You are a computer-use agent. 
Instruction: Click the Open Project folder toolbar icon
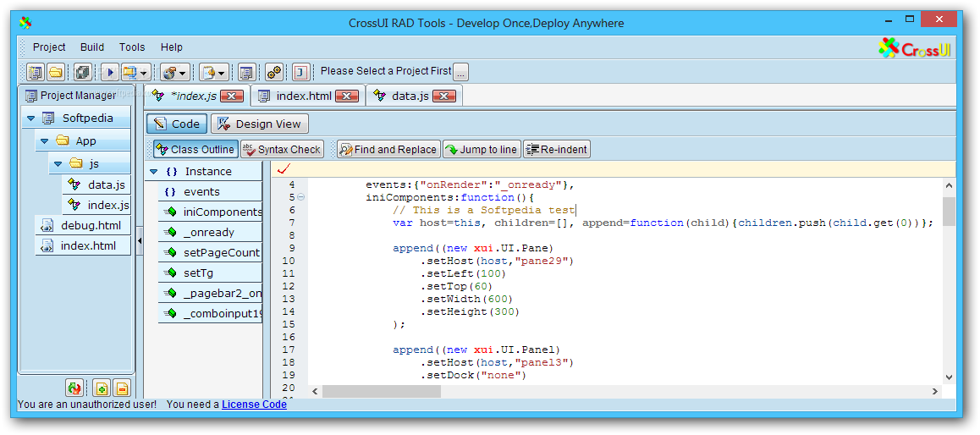click(x=56, y=72)
